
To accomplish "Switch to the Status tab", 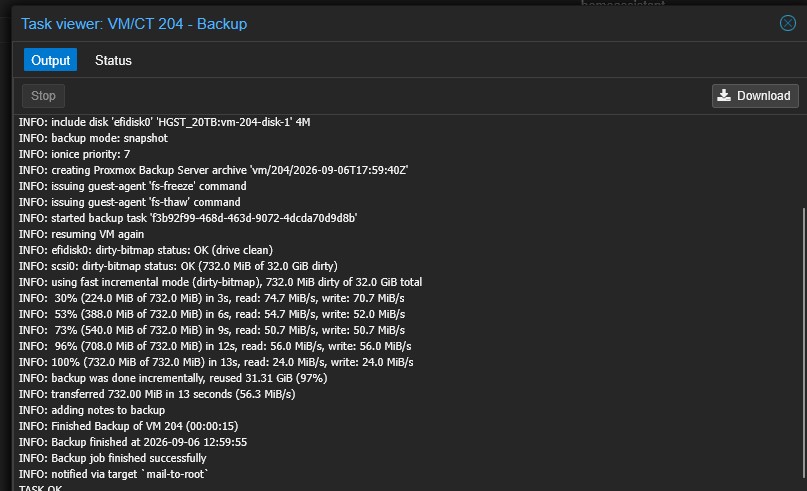I will click(113, 60).
